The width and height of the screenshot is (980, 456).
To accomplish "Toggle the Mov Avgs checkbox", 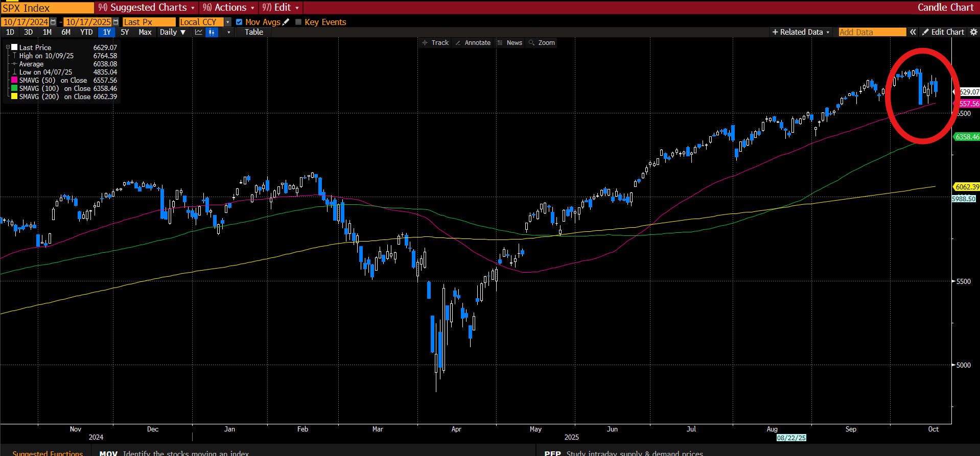I will pos(239,22).
